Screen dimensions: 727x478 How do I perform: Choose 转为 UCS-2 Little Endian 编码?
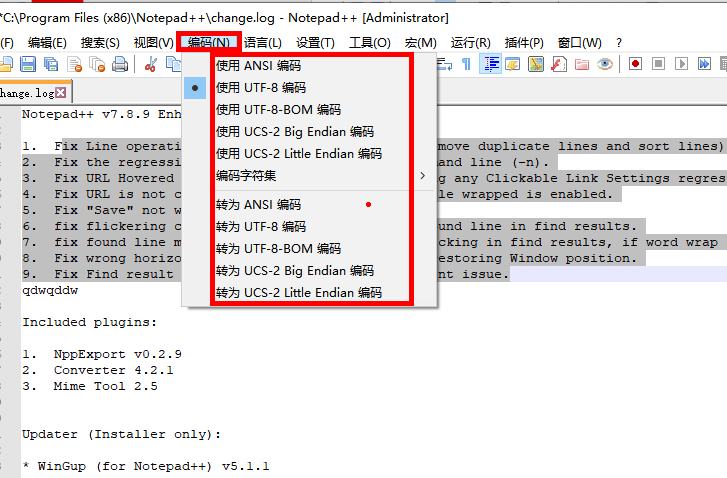310,293
